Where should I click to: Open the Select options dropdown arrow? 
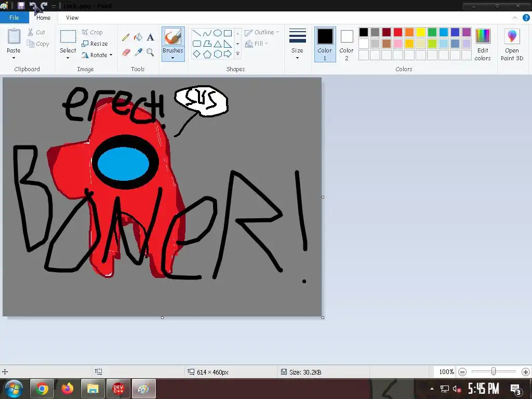[68, 58]
